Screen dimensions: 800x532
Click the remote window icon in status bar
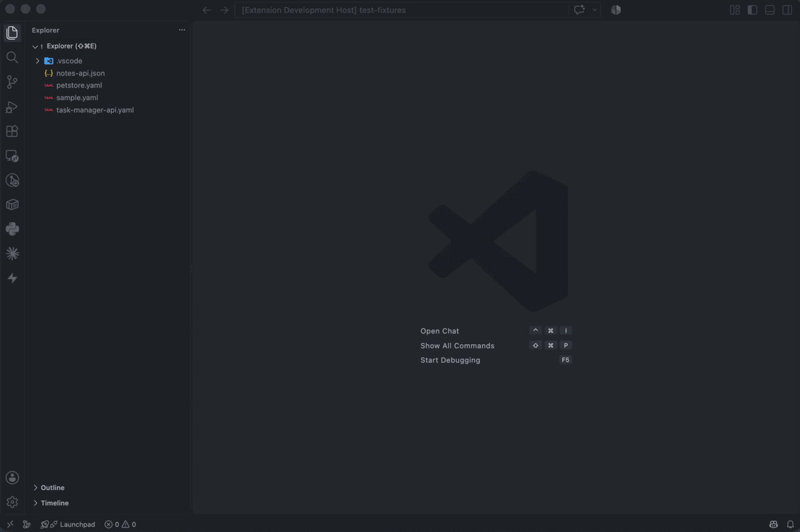[10, 525]
